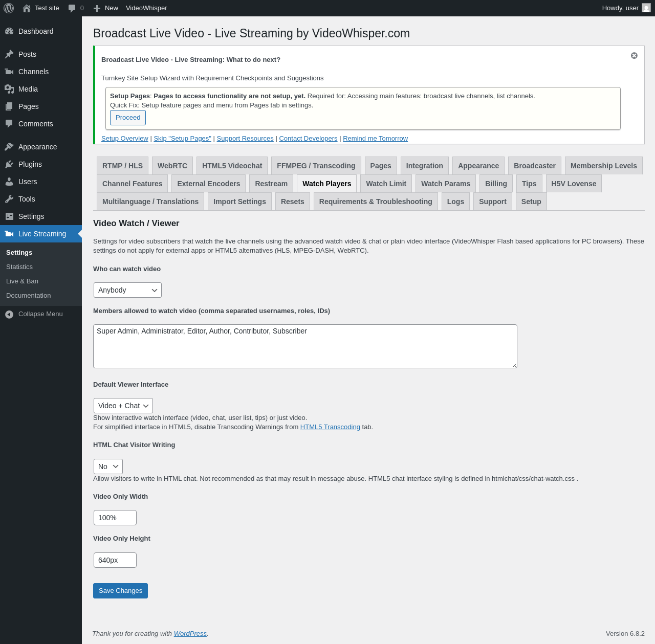Image resolution: width=655 pixels, height=644 pixels.
Task: Select the Integration tab
Action: pos(425,166)
